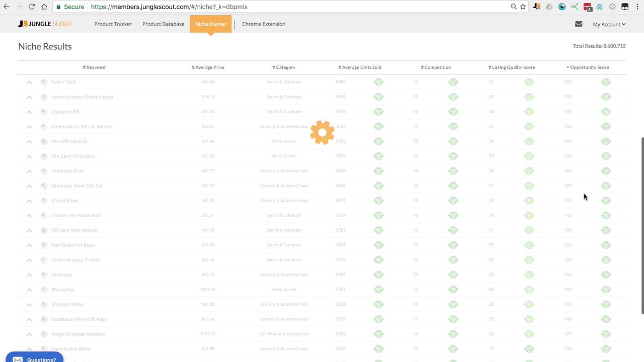Open the My Account dropdown
The image size is (644, 362).
pos(609,24)
